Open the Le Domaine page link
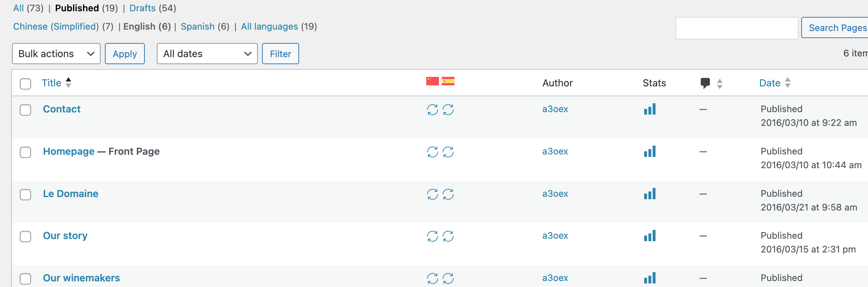868x287 pixels. coord(71,194)
